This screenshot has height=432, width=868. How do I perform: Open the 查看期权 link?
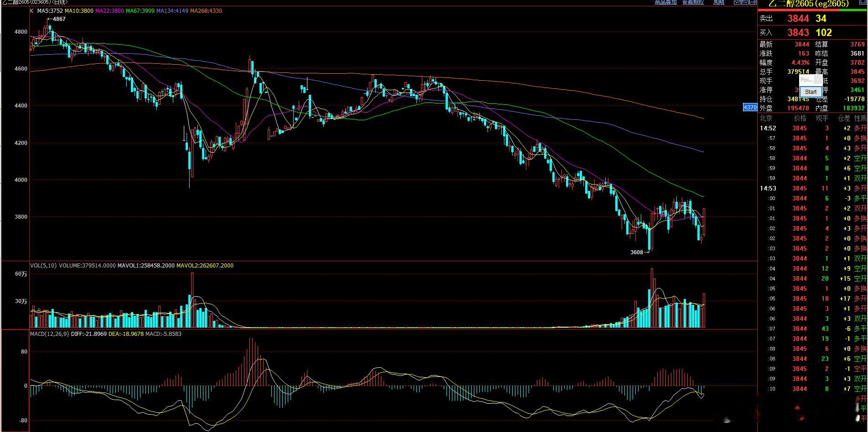pos(693,2)
